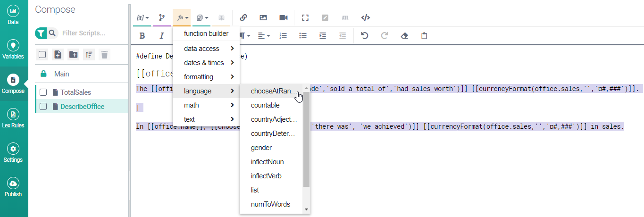Screen dimensions: 644x217
Task: Go to the Publish section
Action: click(13, 188)
